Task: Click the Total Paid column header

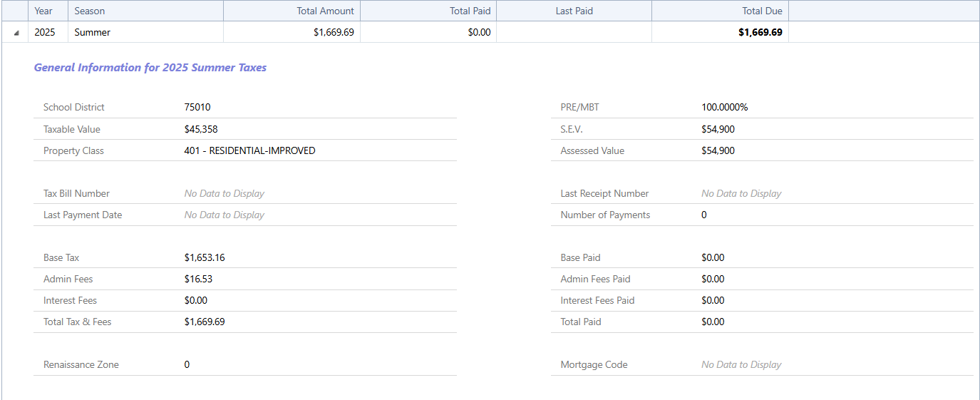Action: [x=470, y=11]
